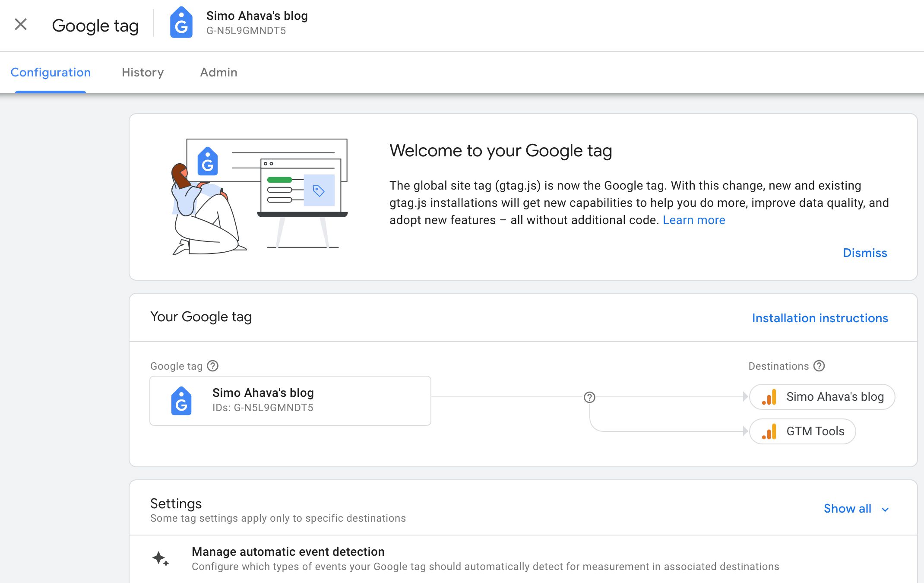Dismiss the welcome card
The image size is (924, 583).
pos(865,253)
